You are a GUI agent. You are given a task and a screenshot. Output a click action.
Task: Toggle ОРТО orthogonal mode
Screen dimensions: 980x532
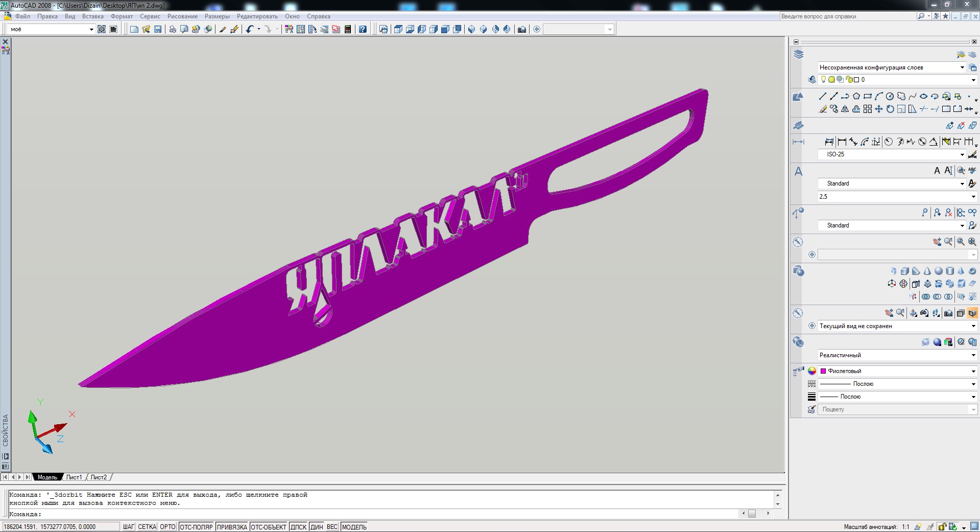pyautogui.click(x=168, y=527)
